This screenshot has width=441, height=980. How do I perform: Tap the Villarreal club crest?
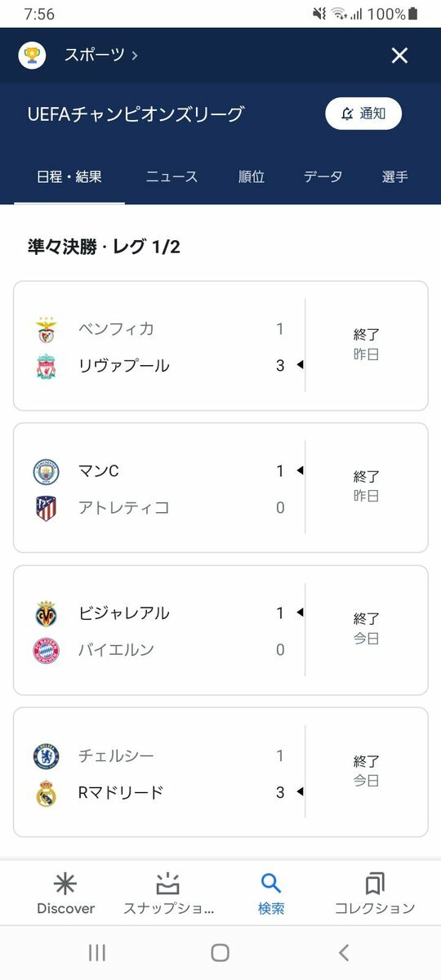[x=46, y=613]
